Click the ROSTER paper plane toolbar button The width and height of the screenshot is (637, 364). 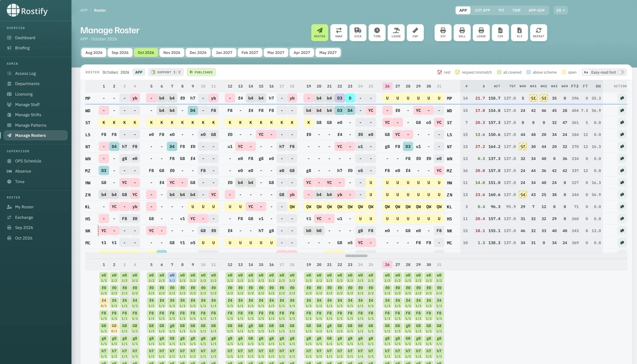[319, 33]
